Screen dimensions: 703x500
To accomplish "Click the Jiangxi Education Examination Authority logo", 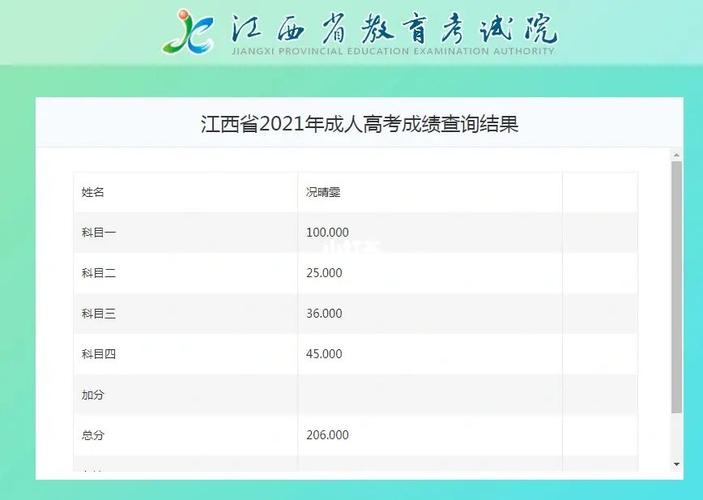I will coord(188,31).
